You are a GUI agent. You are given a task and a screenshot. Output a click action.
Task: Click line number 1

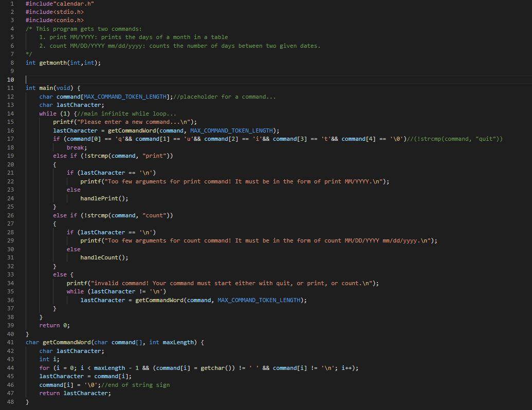pyautogui.click(x=12, y=4)
